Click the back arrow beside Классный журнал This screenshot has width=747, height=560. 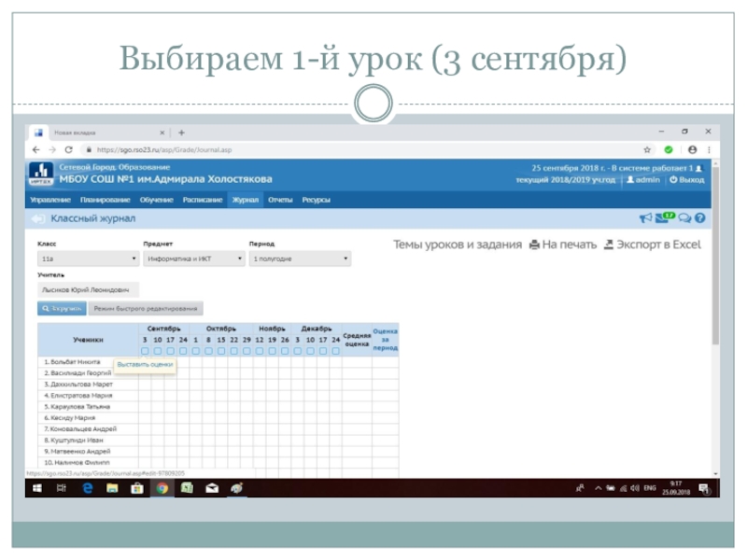(38, 218)
